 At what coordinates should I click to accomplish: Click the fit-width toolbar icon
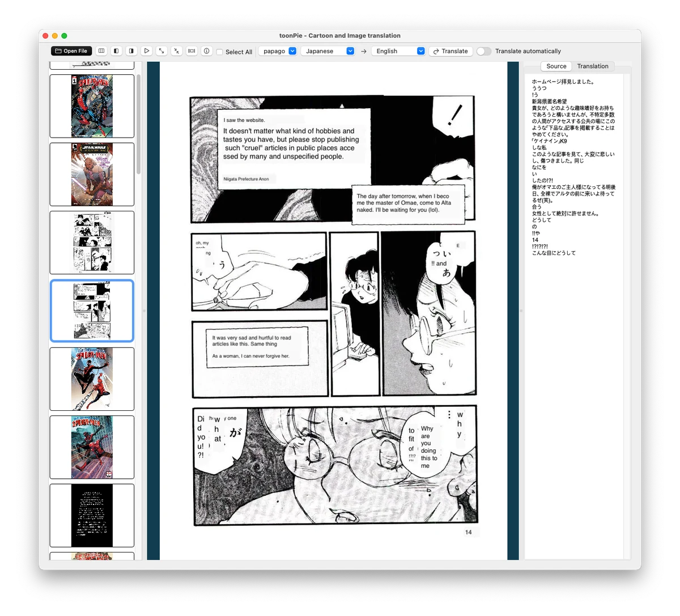click(x=192, y=51)
